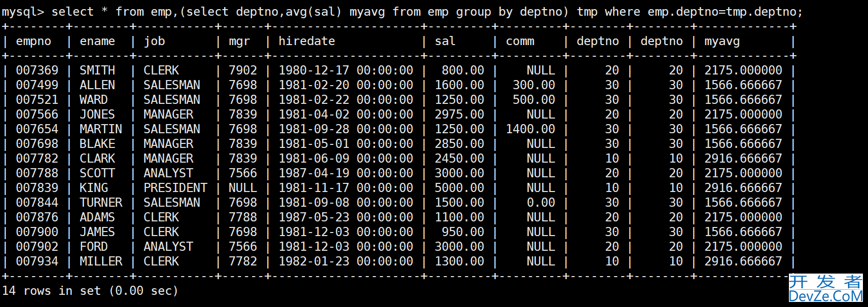Click empno value 007698

pos(37,144)
